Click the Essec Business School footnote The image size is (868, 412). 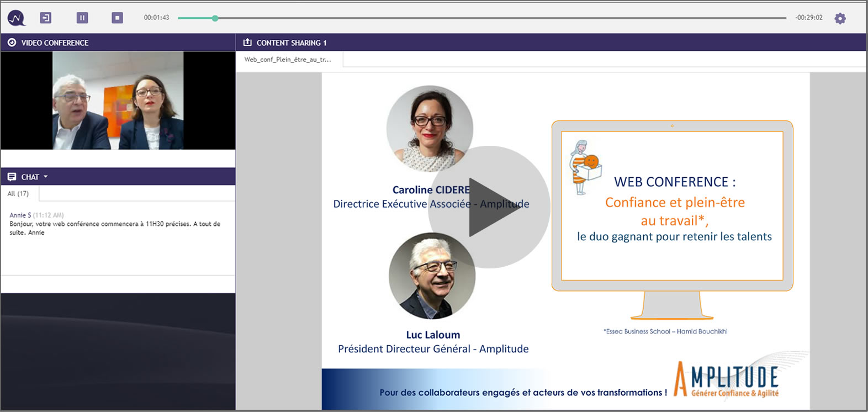[x=665, y=331]
